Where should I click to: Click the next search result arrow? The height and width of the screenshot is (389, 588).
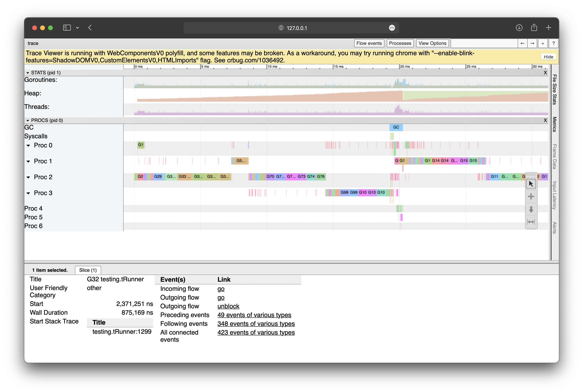pyautogui.click(x=532, y=44)
